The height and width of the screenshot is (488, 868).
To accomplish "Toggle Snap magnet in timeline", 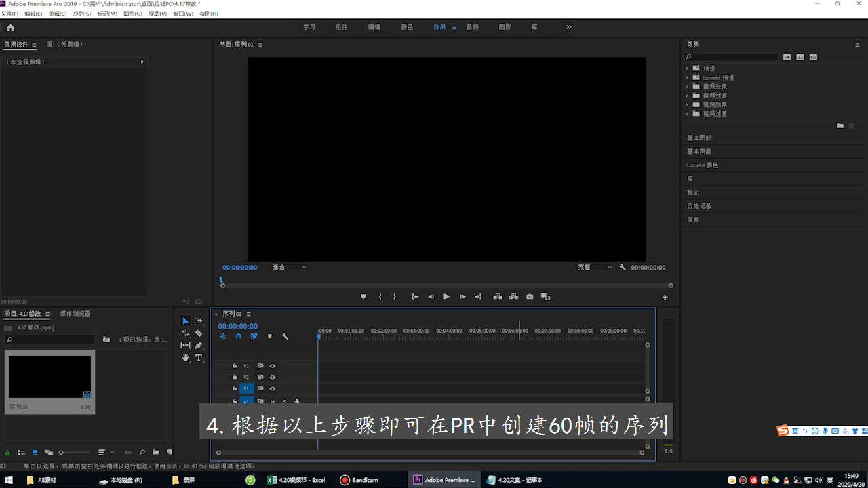I will (x=239, y=336).
